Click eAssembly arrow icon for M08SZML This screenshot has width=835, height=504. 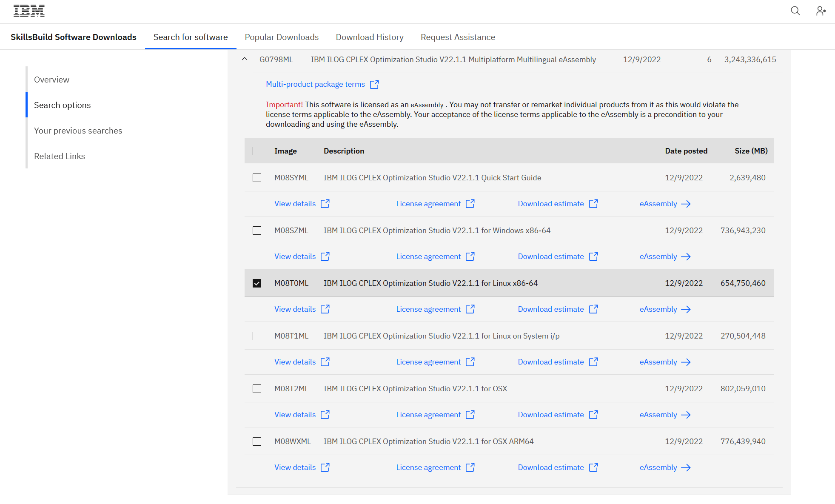coord(686,257)
